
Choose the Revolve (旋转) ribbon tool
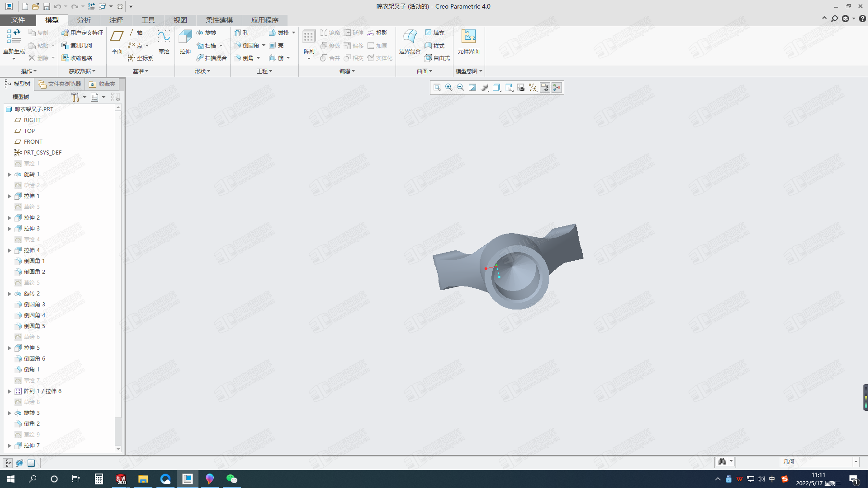[207, 33]
